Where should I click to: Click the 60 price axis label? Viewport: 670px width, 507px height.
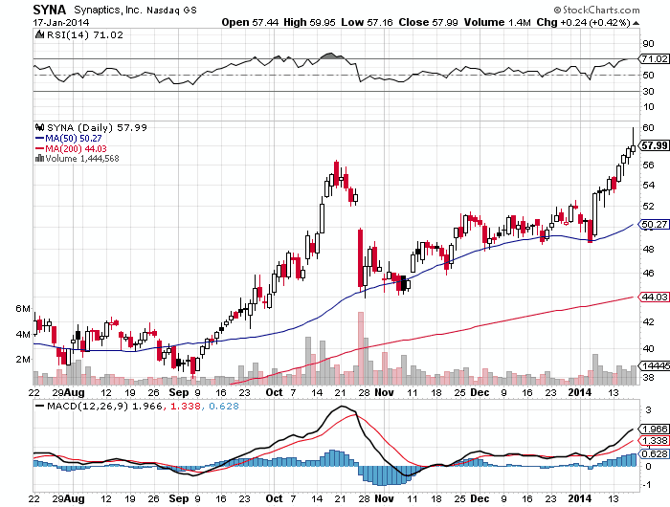pos(648,127)
